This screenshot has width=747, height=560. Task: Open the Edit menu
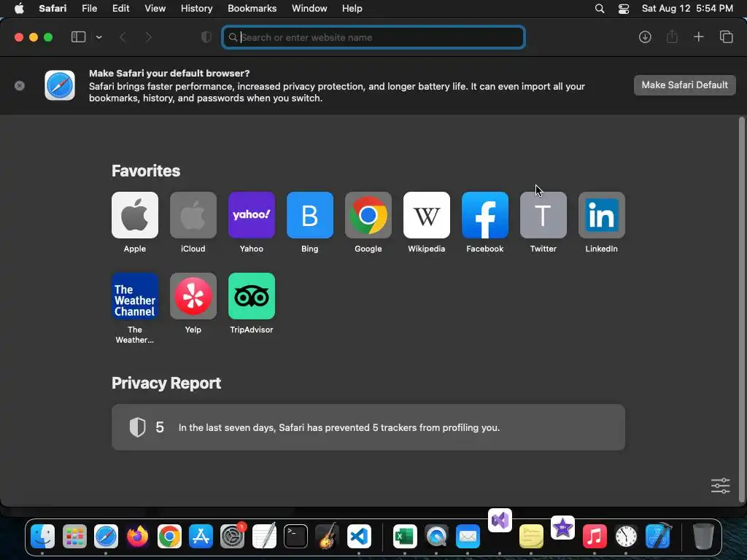click(120, 9)
